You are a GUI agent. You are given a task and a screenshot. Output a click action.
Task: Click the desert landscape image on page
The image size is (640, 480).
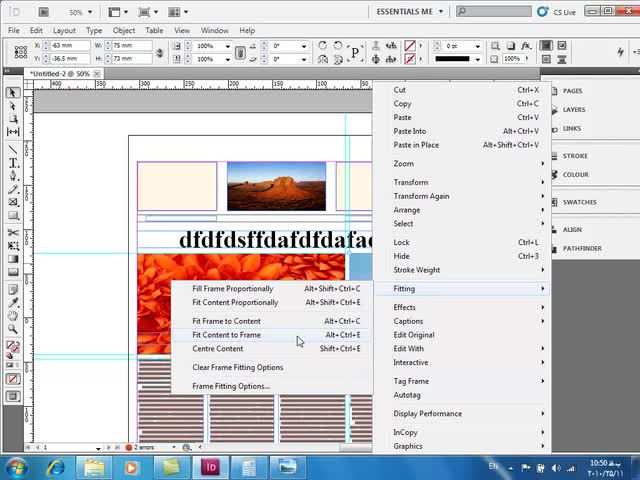pyautogui.click(x=276, y=186)
